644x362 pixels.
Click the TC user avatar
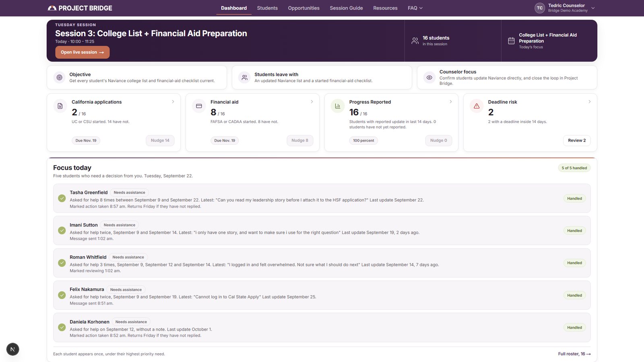coord(540,8)
